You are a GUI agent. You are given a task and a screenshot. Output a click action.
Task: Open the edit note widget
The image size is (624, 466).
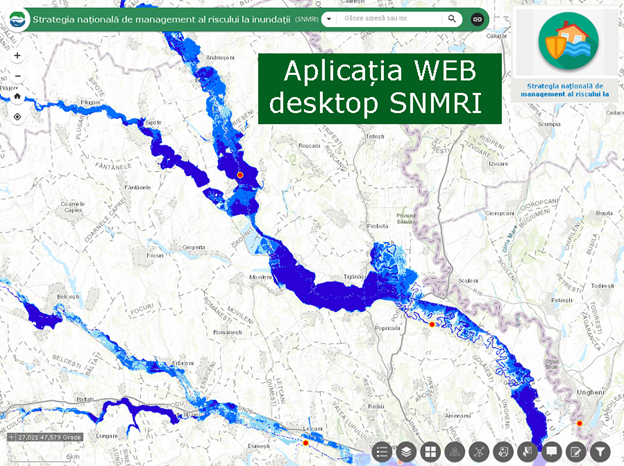pyautogui.click(x=575, y=452)
